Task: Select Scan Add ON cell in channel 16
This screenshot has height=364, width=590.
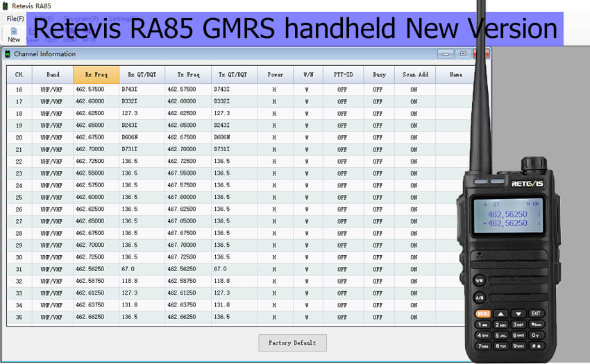Action: 415,89
